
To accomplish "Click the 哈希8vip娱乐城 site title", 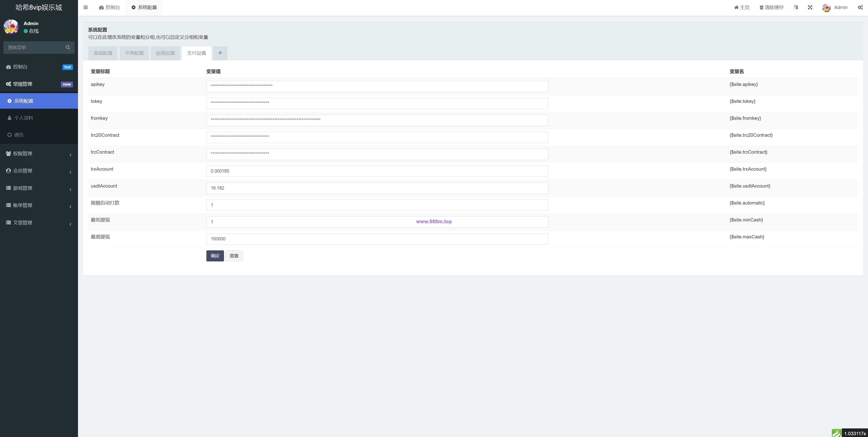I will (x=39, y=7).
